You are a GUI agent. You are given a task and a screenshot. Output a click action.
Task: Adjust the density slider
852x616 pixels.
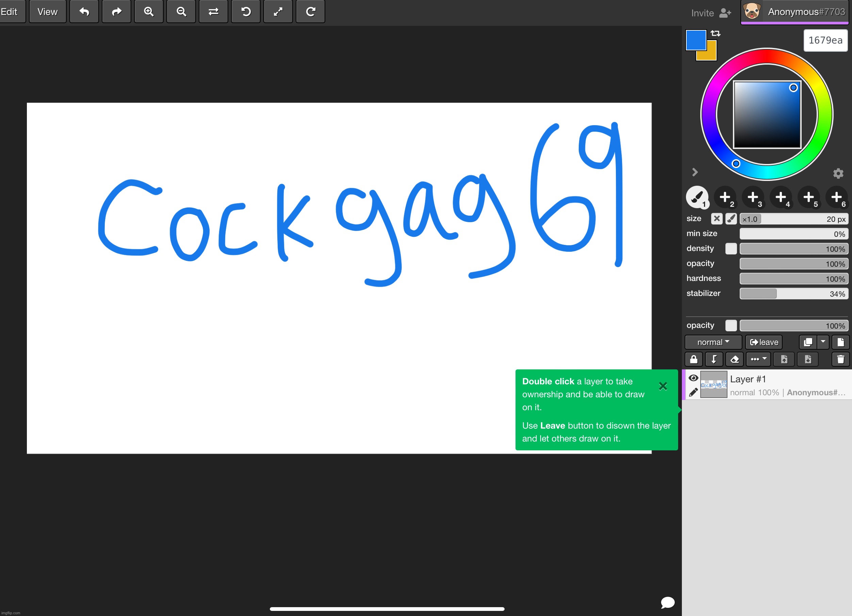point(794,249)
